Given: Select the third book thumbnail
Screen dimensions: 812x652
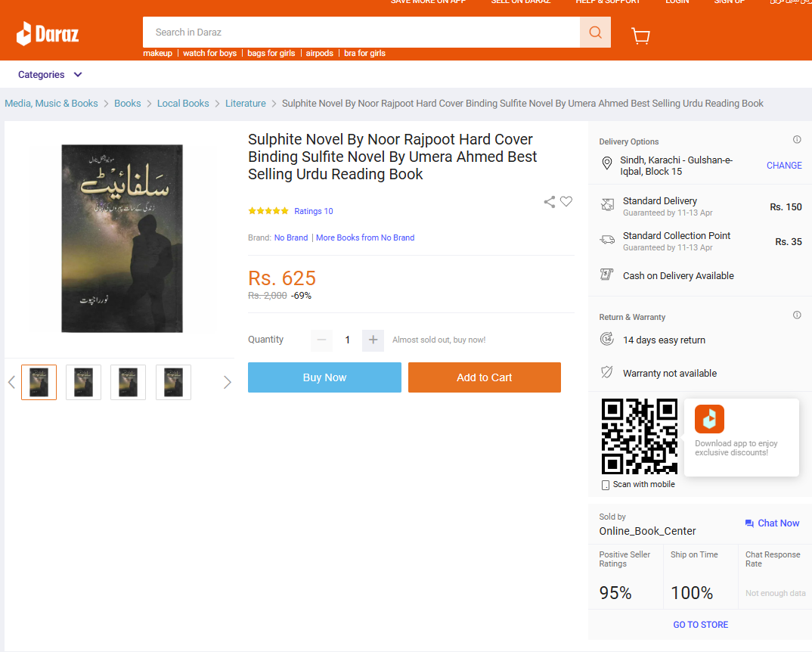Looking at the screenshot, I should click(128, 383).
